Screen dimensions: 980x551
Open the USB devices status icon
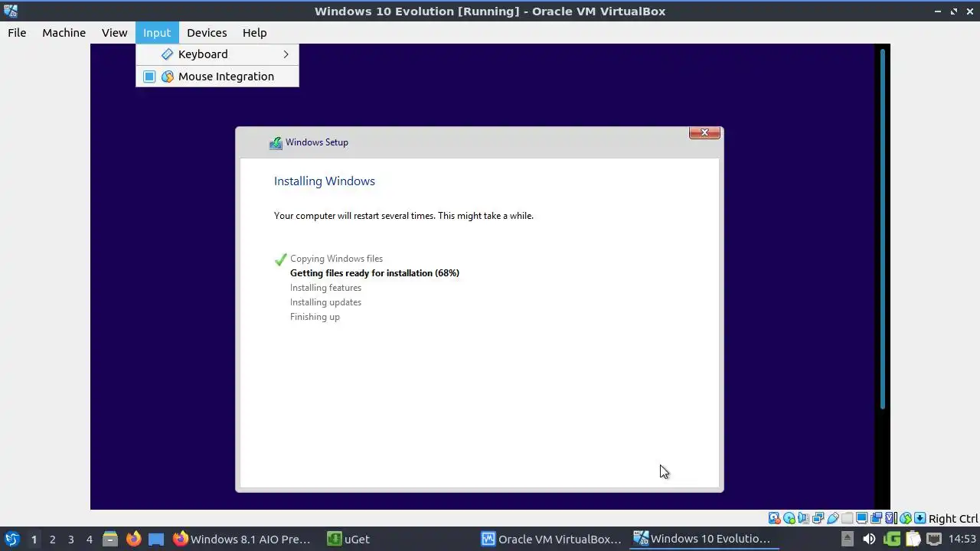point(832,518)
